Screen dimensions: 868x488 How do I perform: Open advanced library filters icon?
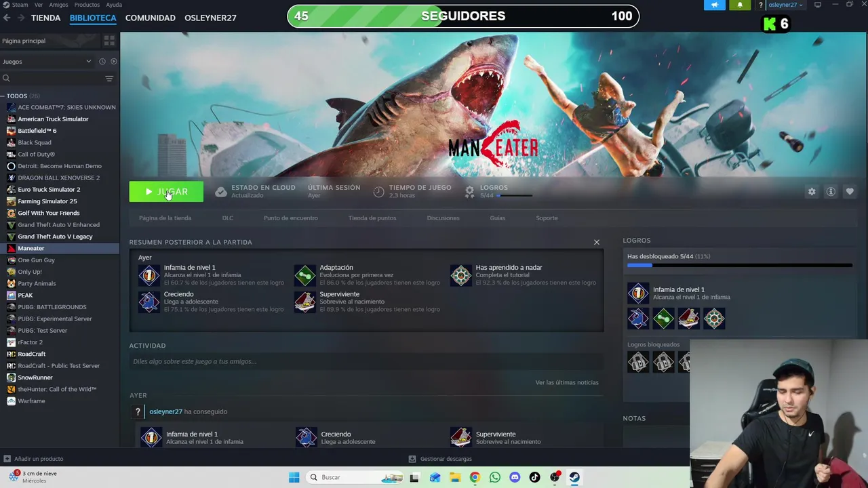click(109, 79)
